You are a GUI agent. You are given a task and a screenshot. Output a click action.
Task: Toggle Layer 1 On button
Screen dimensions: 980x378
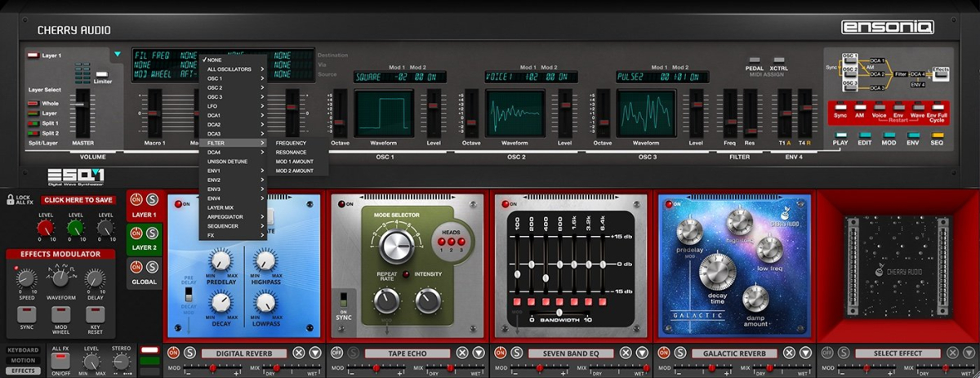point(136,198)
